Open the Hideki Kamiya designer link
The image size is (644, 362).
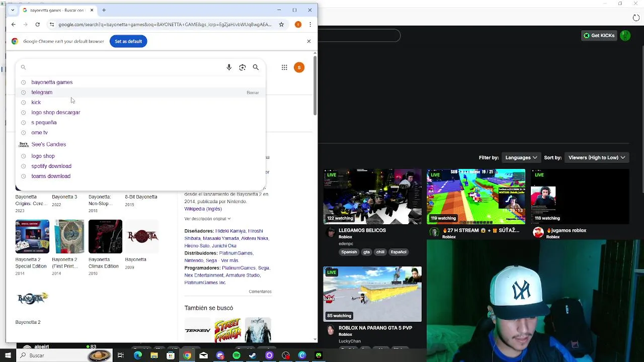(x=231, y=231)
